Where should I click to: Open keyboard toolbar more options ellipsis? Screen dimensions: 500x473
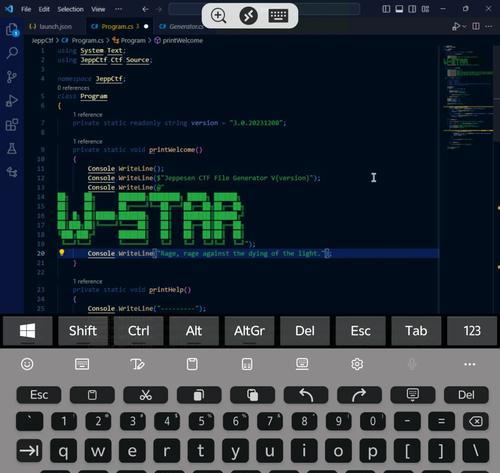click(x=470, y=364)
